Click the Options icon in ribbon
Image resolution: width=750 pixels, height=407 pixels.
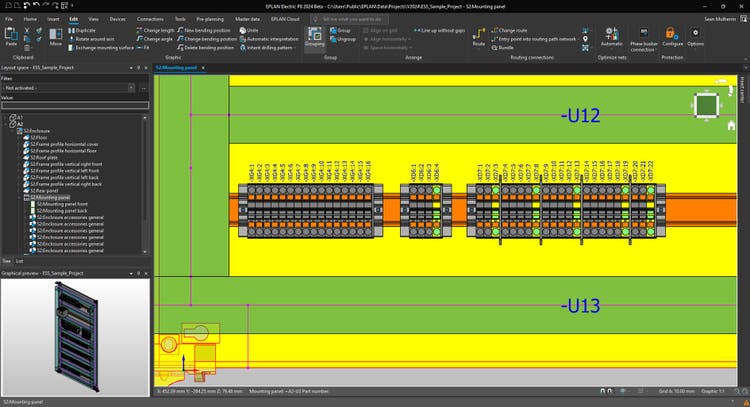[x=695, y=36]
